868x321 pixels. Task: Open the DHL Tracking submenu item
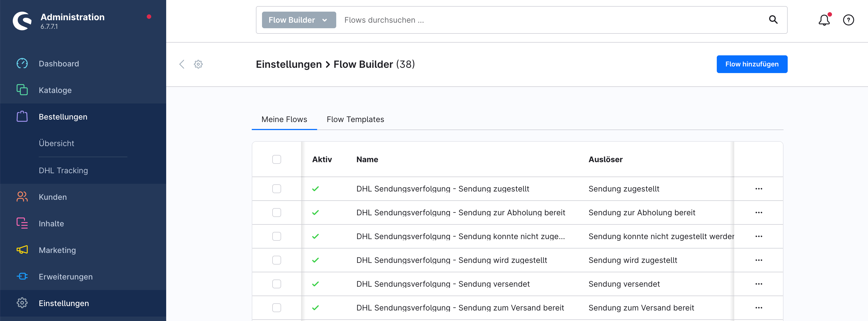[x=63, y=170]
